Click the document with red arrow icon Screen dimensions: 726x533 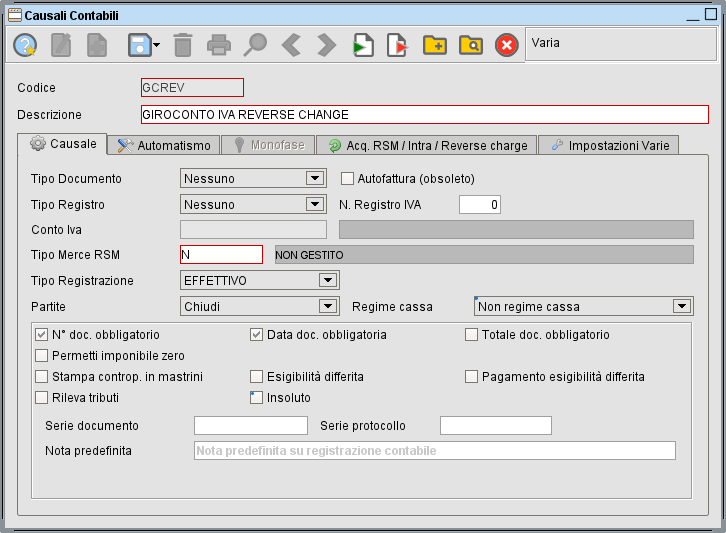[x=397, y=45]
